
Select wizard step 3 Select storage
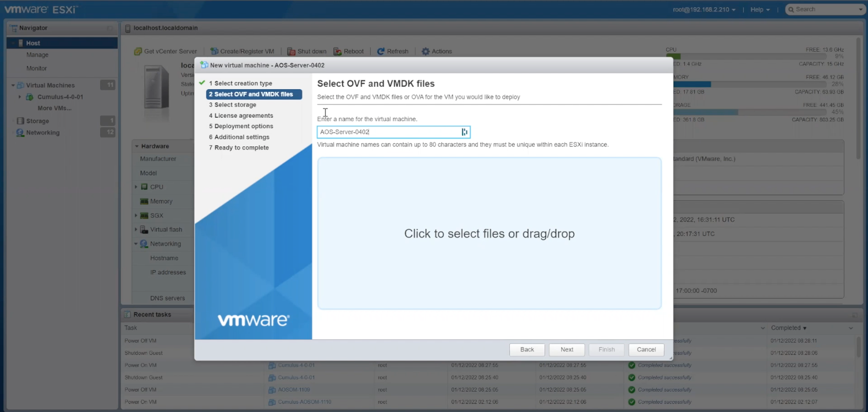[x=233, y=105]
